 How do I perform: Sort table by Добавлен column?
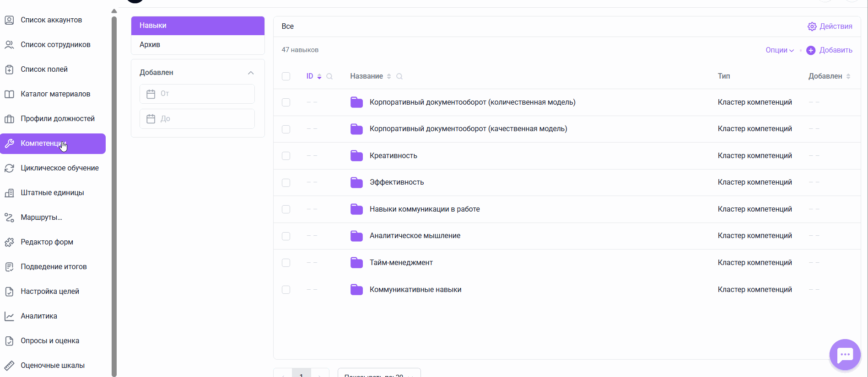pyautogui.click(x=829, y=76)
